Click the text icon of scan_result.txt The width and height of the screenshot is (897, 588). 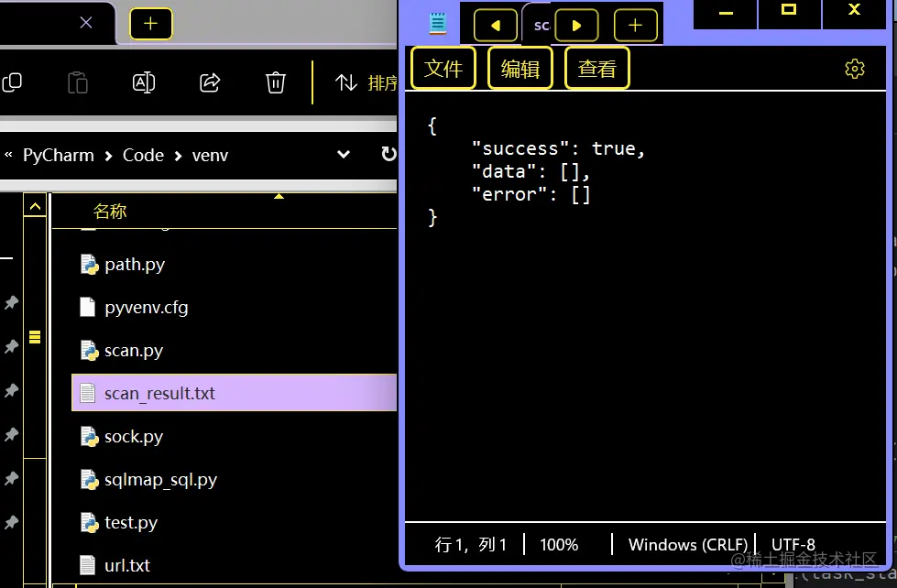tap(88, 393)
